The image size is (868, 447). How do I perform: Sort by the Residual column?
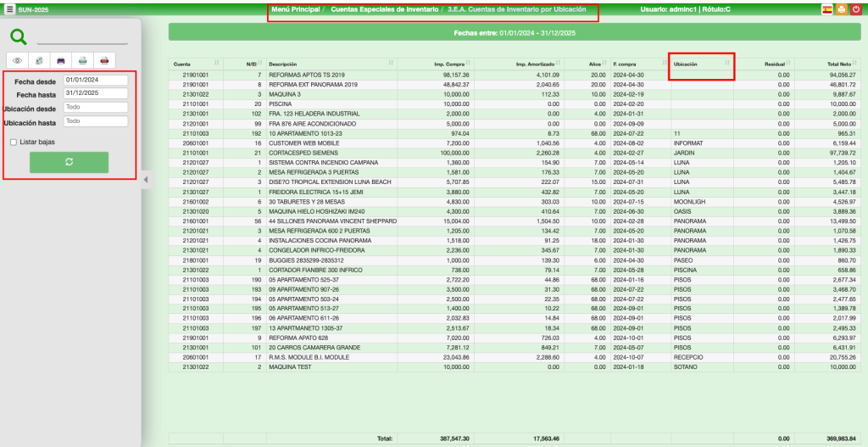pos(764,64)
